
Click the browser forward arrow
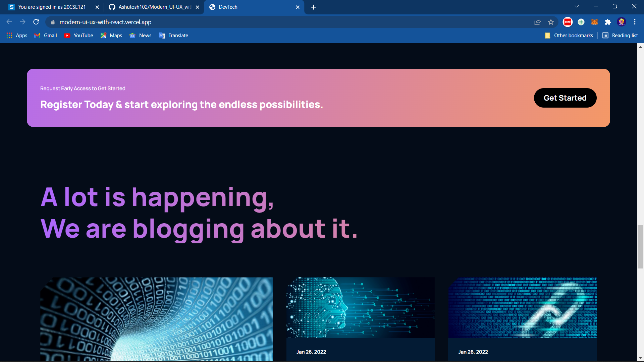(22, 22)
